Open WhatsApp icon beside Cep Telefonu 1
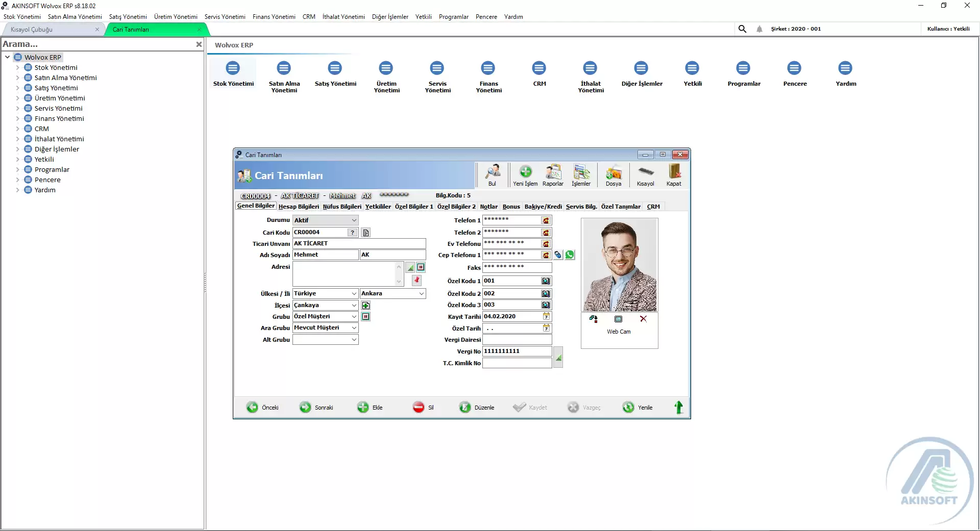This screenshot has height=531, width=980. click(570, 255)
